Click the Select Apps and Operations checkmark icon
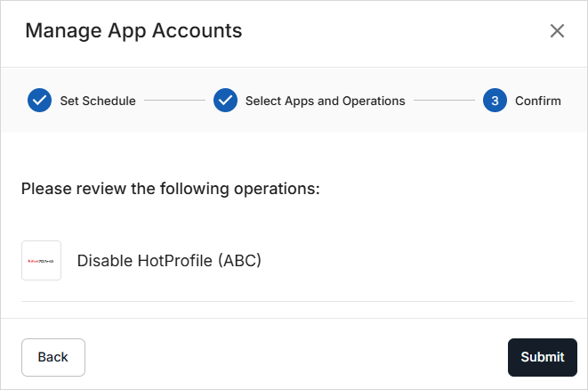Viewport: 588px width, 390px height. 225,101
